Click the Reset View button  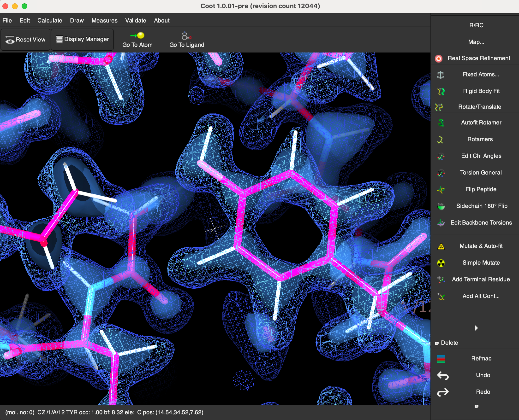click(25, 40)
